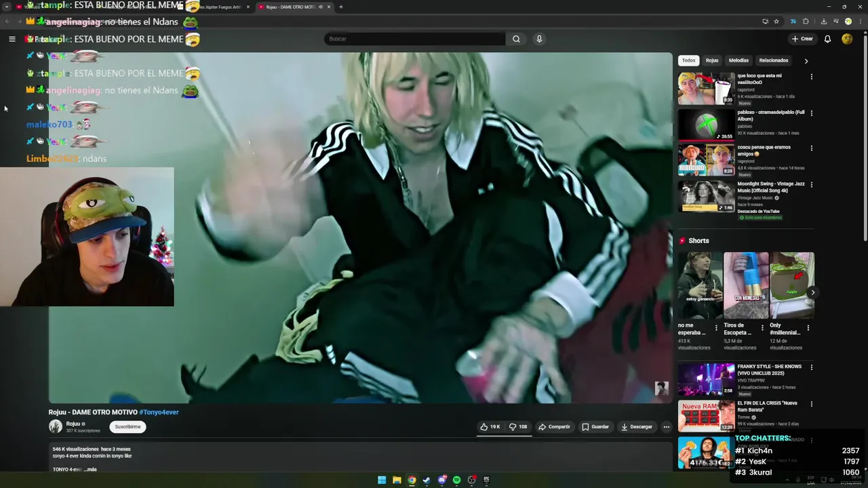Open 'pabloxo - otramasdelpablo' album thumbnail

[706, 125]
